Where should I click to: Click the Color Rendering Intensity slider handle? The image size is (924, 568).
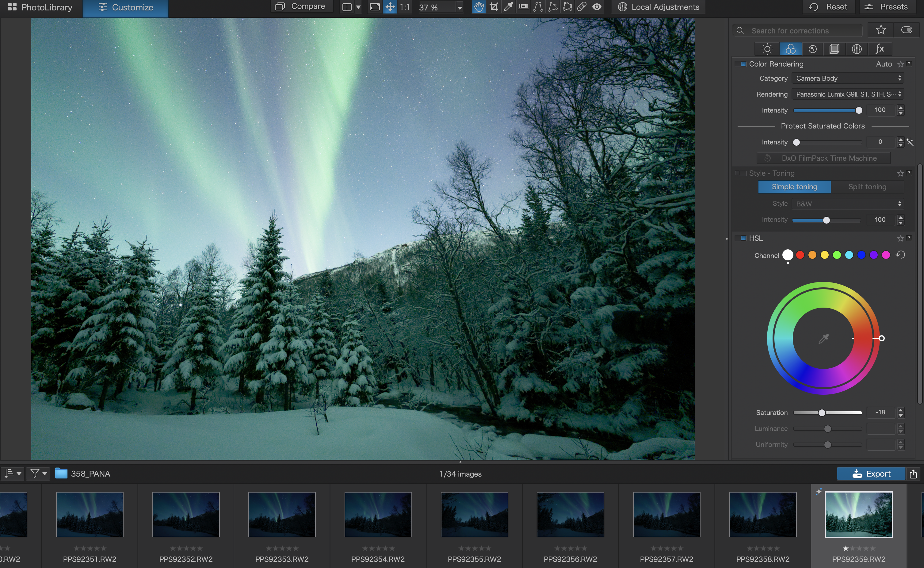click(859, 110)
